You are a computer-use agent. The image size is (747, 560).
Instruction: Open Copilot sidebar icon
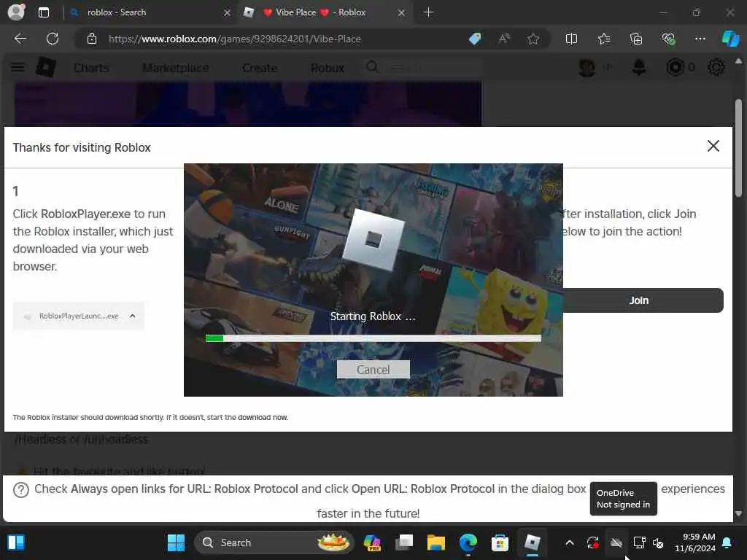[730, 39]
